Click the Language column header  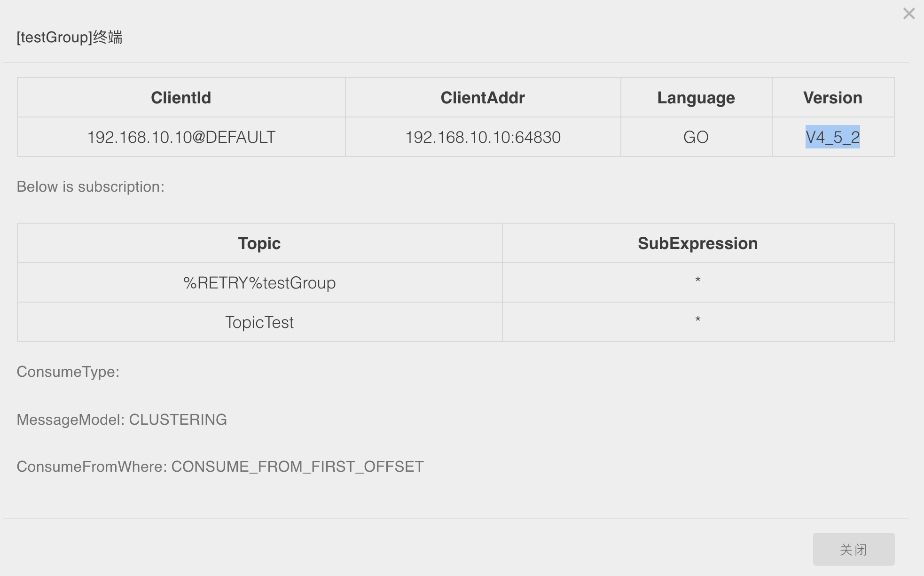[696, 97]
